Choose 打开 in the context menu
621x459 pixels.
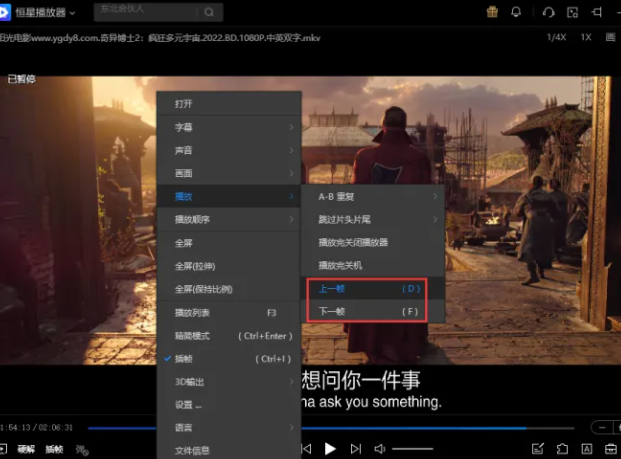[x=229, y=104]
